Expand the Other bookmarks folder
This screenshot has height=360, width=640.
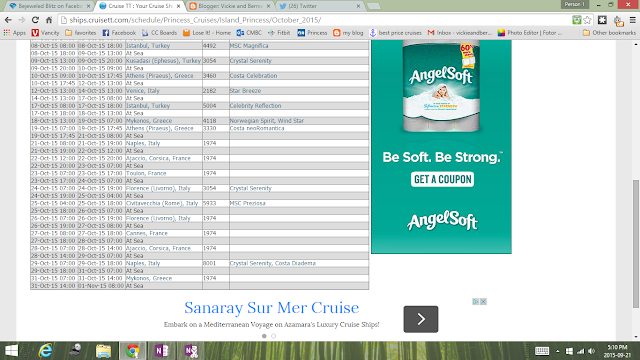(609, 33)
